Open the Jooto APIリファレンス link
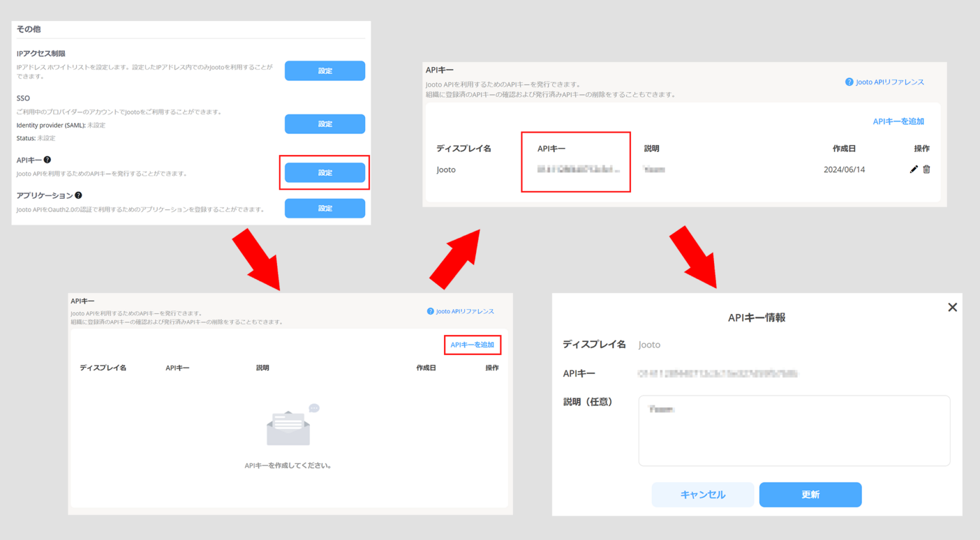 (891, 82)
